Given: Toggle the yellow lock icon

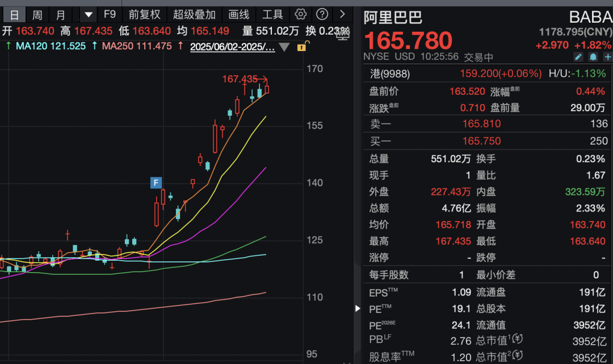Looking at the screenshot, I should [302, 47].
